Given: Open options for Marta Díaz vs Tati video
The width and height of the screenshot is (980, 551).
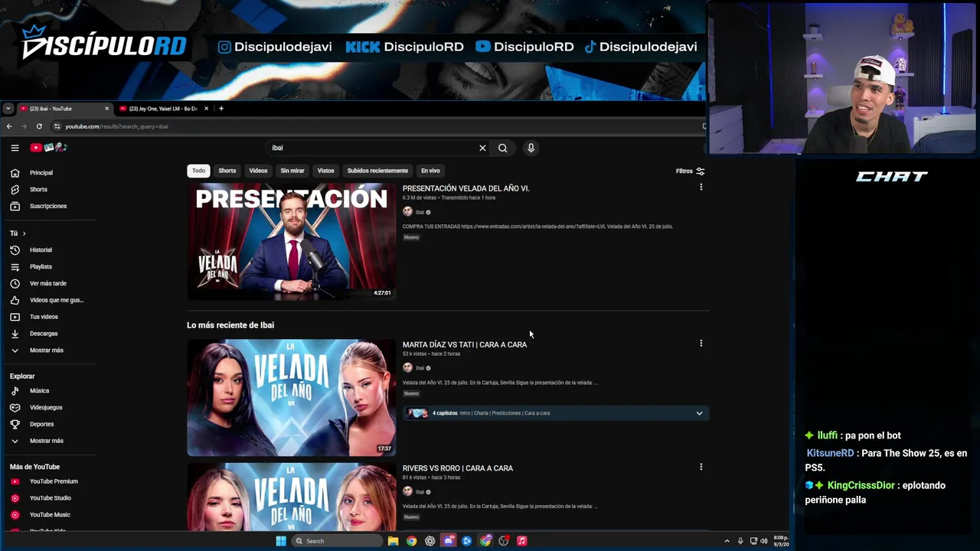Looking at the screenshot, I should [x=701, y=344].
